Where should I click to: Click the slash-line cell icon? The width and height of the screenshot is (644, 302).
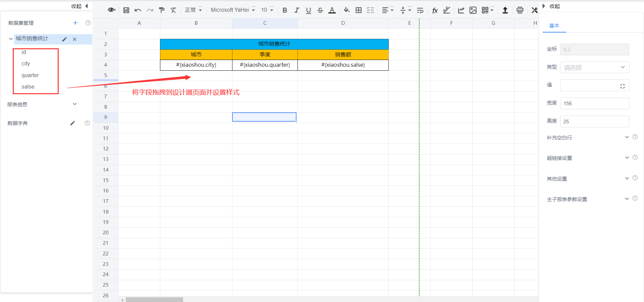(446, 10)
